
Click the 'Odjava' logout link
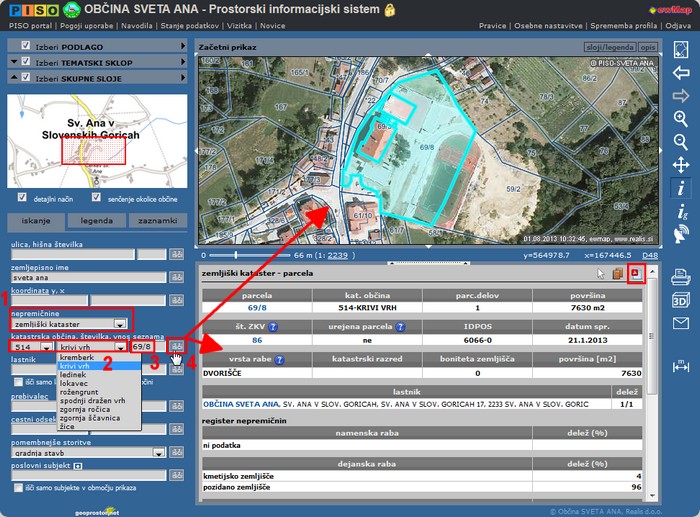click(677, 25)
